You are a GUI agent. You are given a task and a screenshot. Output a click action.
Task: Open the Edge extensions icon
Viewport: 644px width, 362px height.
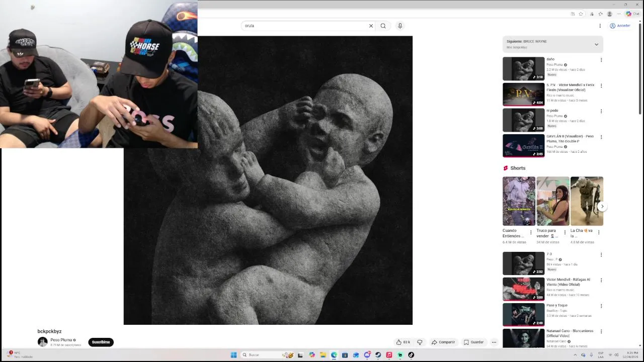[x=592, y=14]
